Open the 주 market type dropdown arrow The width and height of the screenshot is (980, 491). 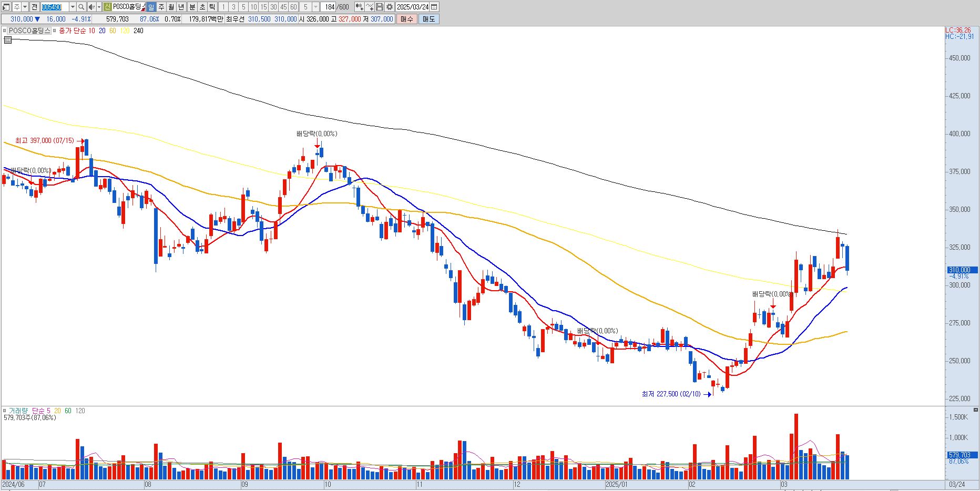25,7
